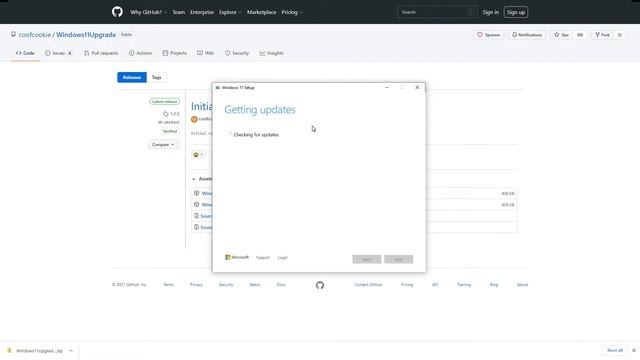The height and width of the screenshot is (360, 640).
Task: Expand the Explore menu
Action: (230, 12)
